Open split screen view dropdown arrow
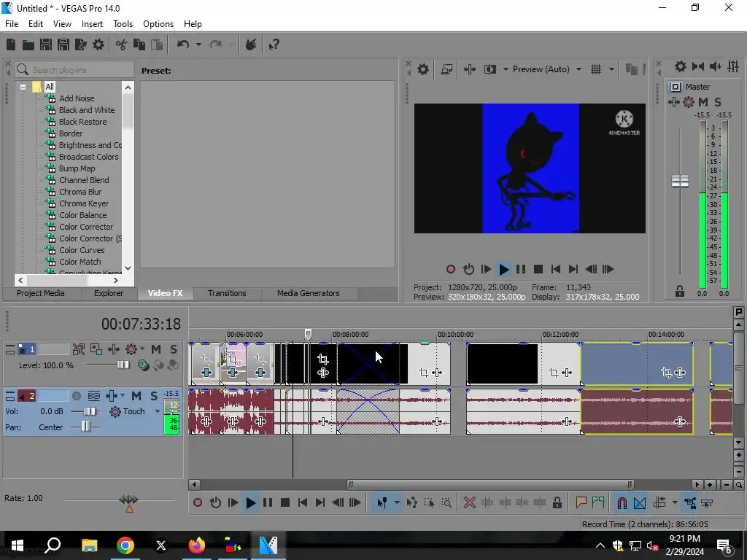The height and width of the screenshot is (560, 747). coord(506,69)
